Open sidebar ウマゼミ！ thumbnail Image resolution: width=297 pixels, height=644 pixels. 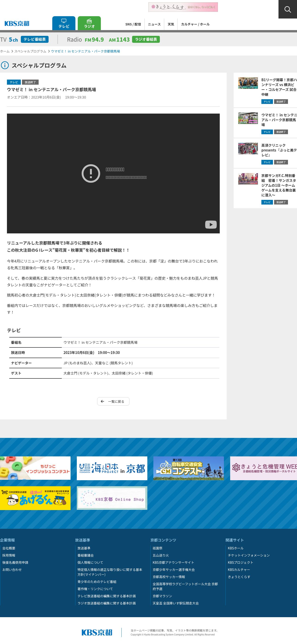pos(248,118)
